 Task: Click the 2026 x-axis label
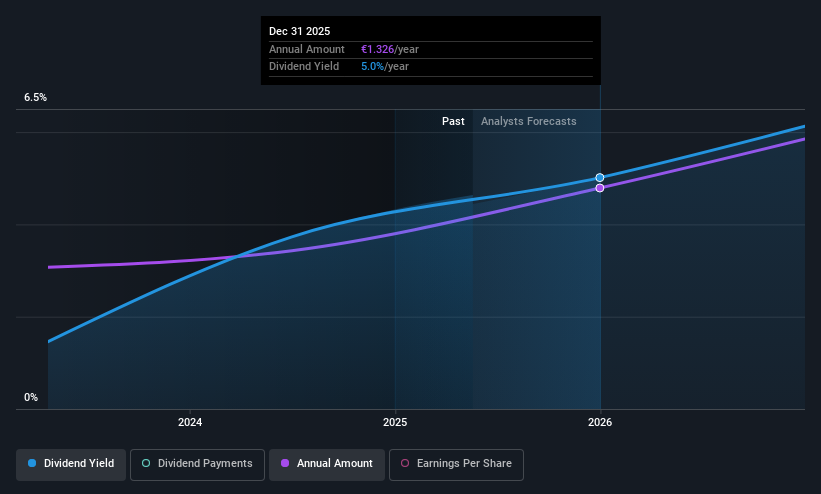coord(600,422)
